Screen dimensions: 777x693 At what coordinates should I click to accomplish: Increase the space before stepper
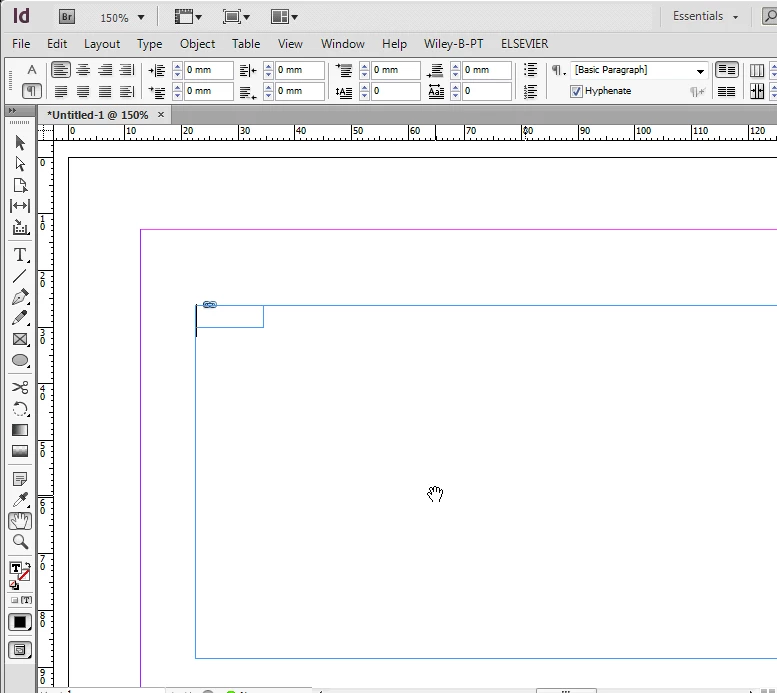point(364,66)
